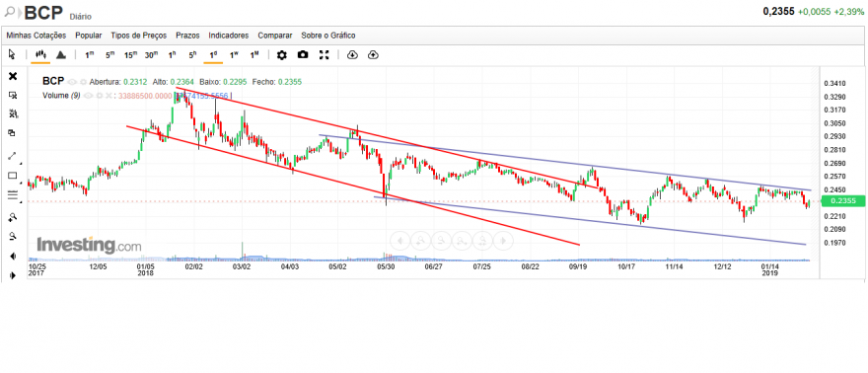Select the remove drawing tool below the X
Image resolution: width=868 pixels, height=373 pixels.
13,96
